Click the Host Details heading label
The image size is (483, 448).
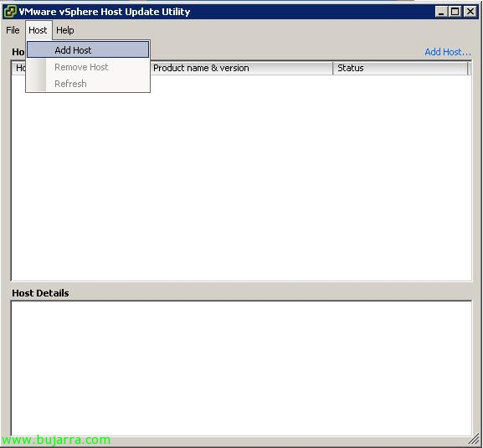click(x=40, y=293)
